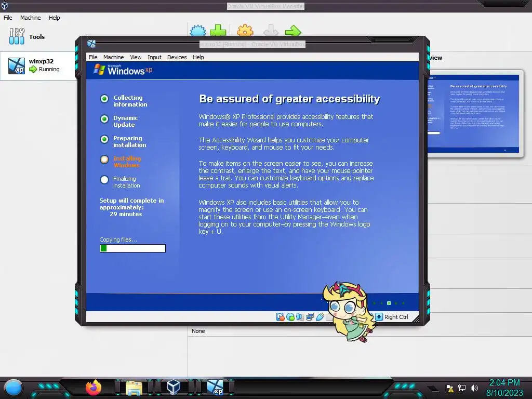Screen dimensions: 532x399
Task: Open Help menu in VirtualBox Manager
Action: click(54, 18)
